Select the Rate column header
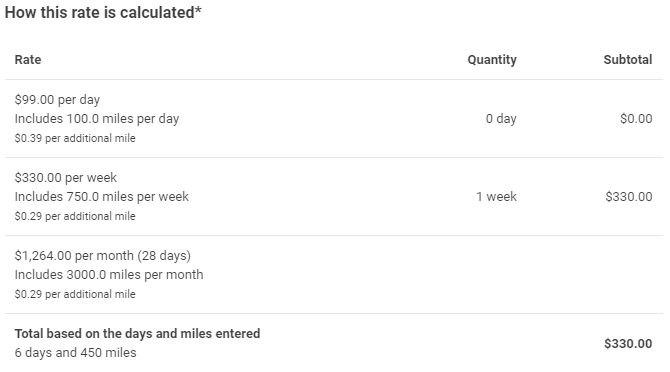This screenshot has height=372, width=670. 28,59
